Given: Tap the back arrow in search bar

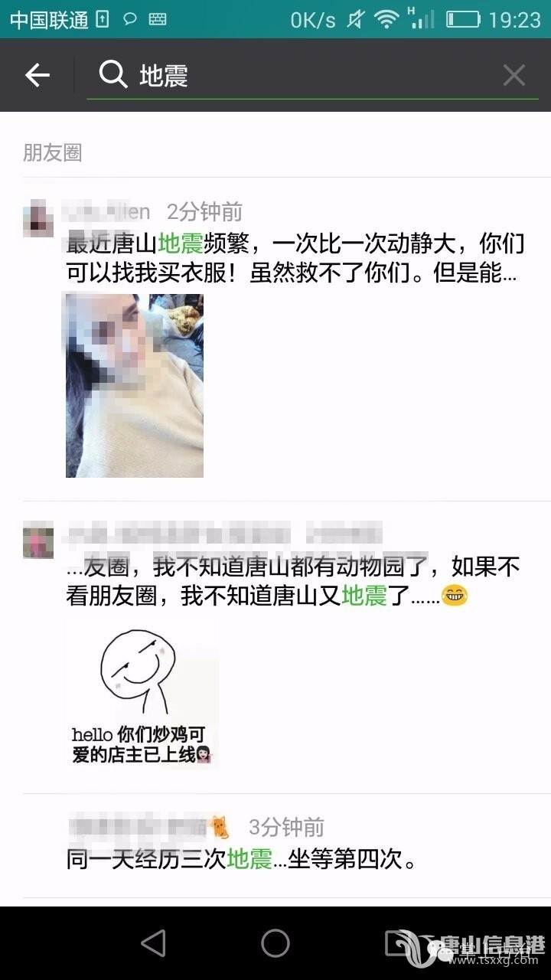Looking at the screenshot, I should (x=37, y=75).
